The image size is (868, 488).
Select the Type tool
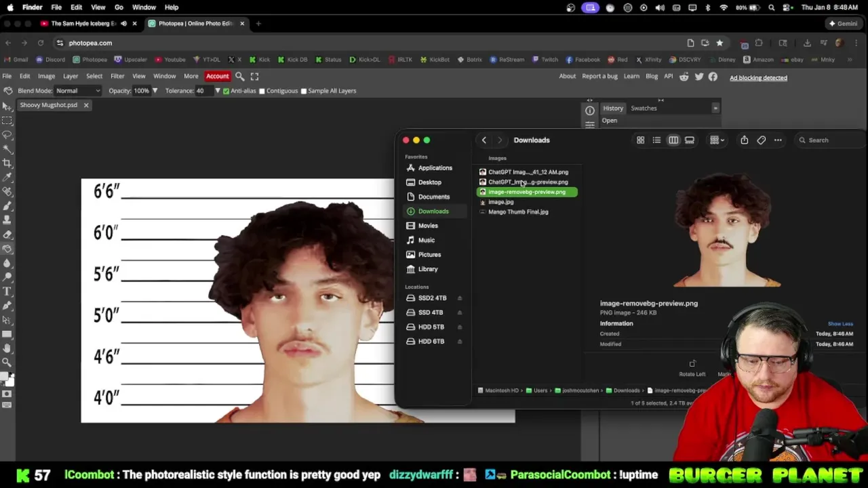point(7,291)
